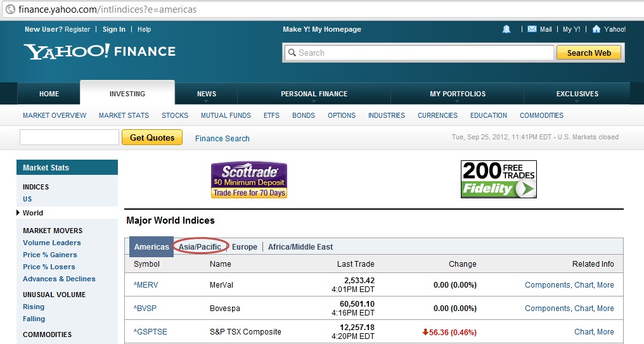Open Falling unusual volume link
The height and width of the screenshot is (344, 644).
tap(34, 319)
